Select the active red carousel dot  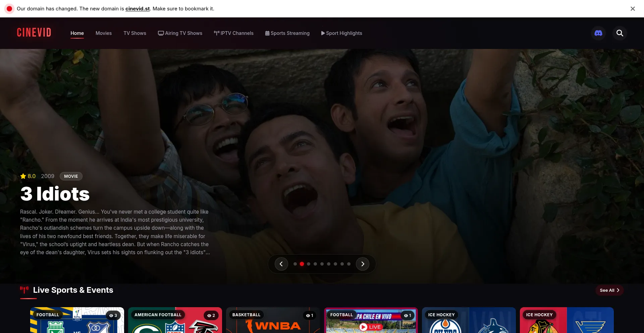302,264
